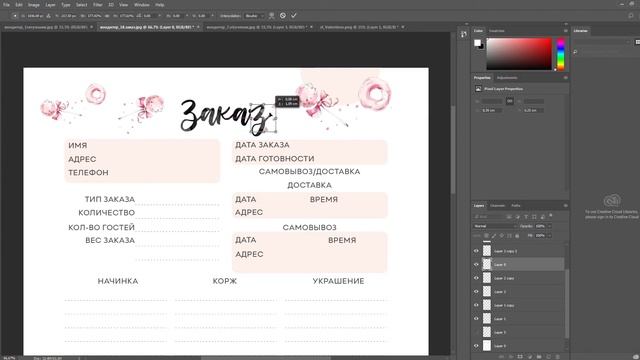Open the History panel icon
This screenshot has height=360, width=640.
tap(463, 34)
